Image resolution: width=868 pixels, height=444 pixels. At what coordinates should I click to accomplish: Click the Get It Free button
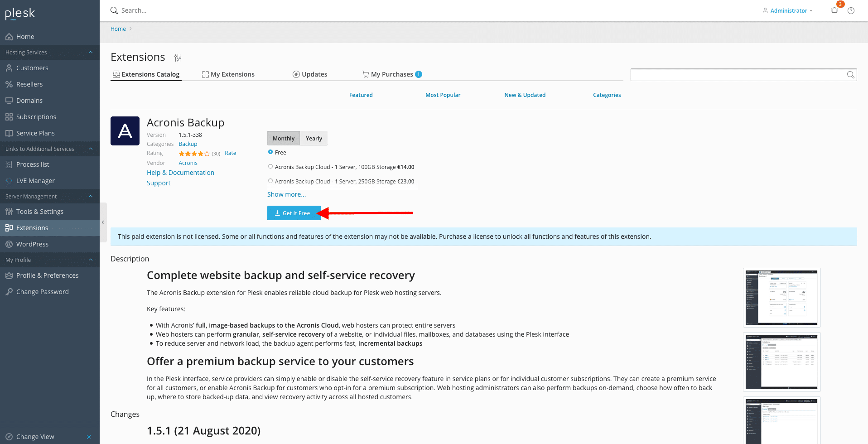click(294, 213)
